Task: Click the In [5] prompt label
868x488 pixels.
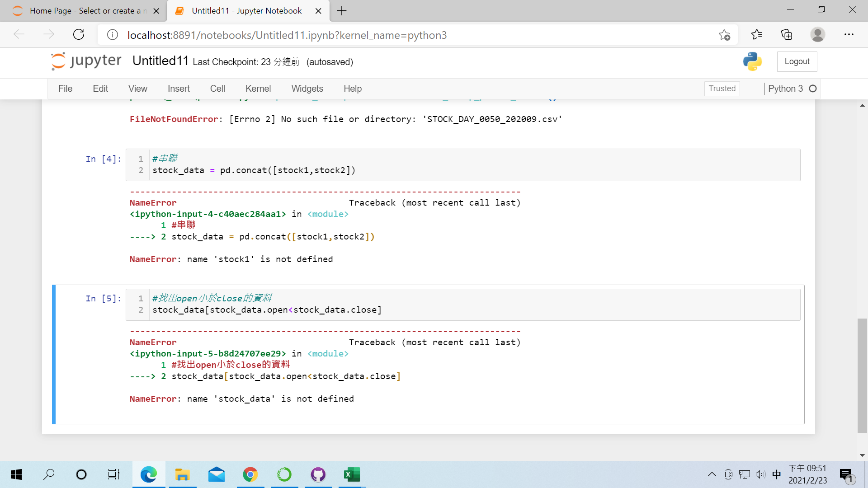Action: click(x=104, y=298)
